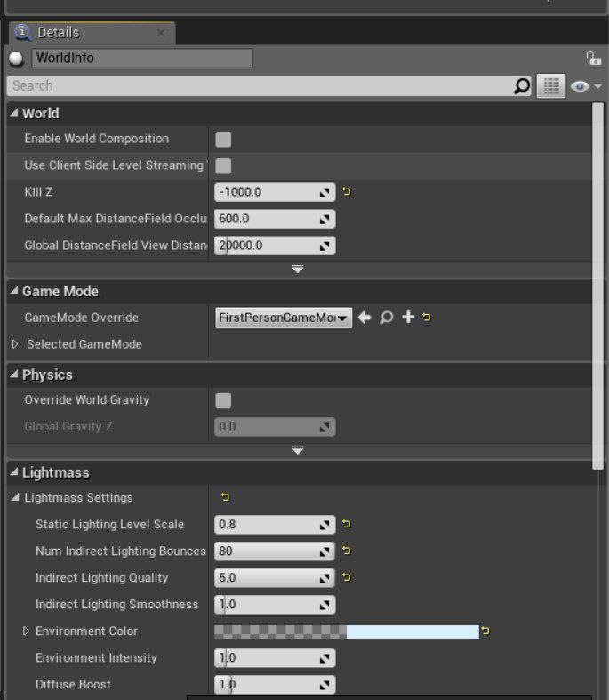The width and height of the screenshot is (609, 700).
Task: Click Kill Z spinner arrow icon
Action: click(325, 192)
